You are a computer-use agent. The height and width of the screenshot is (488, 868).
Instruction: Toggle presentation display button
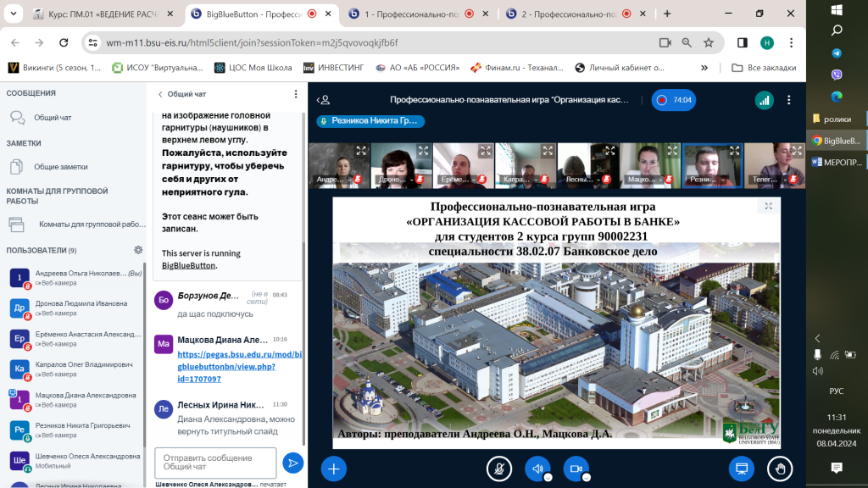coord(741,469)
